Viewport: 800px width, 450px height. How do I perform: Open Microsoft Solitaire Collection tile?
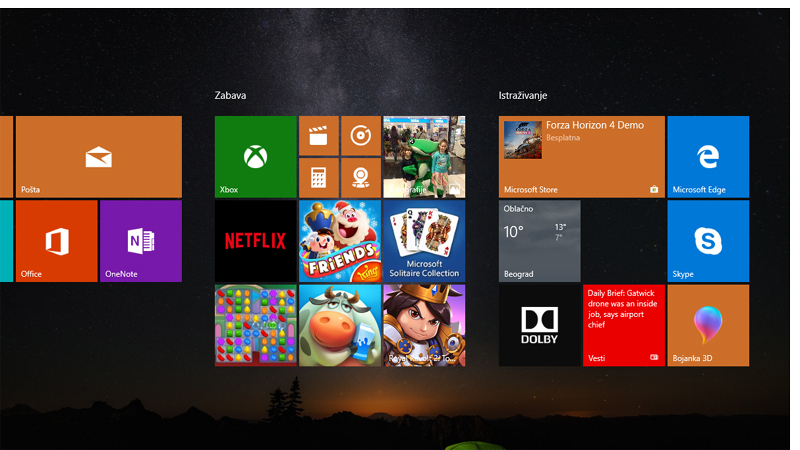[424, 241]
